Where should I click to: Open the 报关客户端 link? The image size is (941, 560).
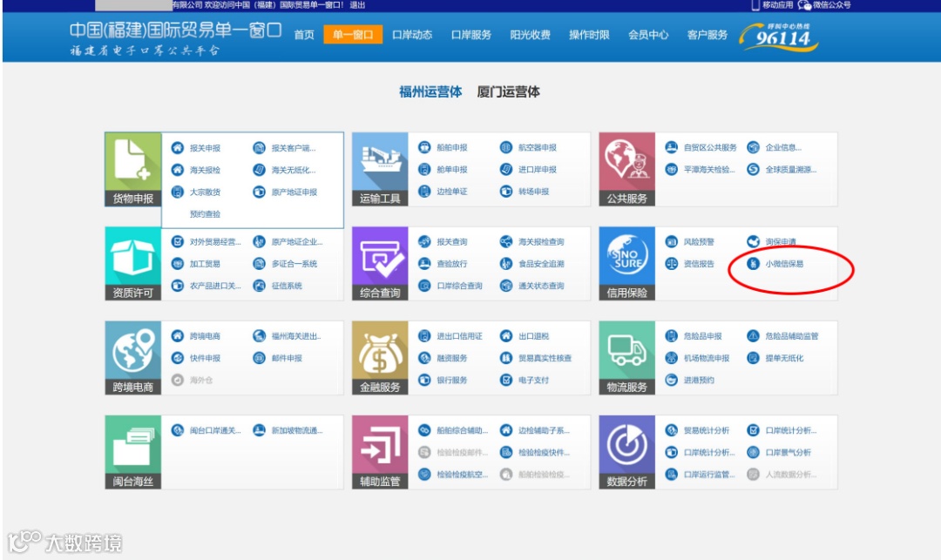point(293,148)
